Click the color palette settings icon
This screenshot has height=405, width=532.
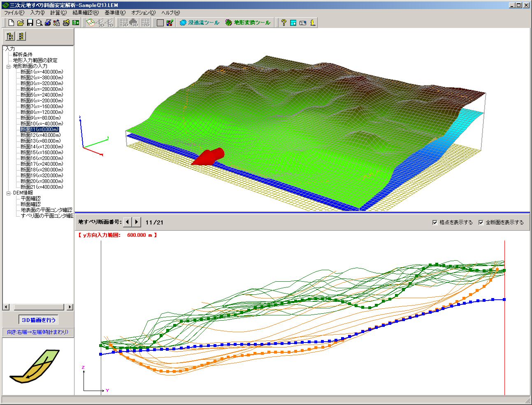click(x=170, y=23)
